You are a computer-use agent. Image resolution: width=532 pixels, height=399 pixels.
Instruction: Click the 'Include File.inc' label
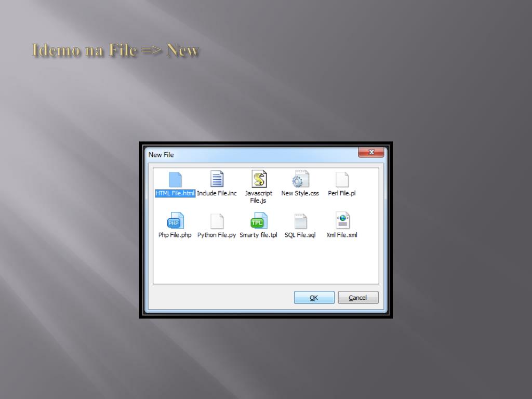coord(217,193)
